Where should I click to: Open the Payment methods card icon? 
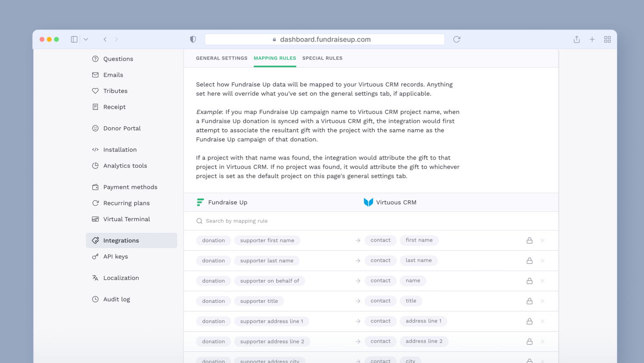coord(94,187)
